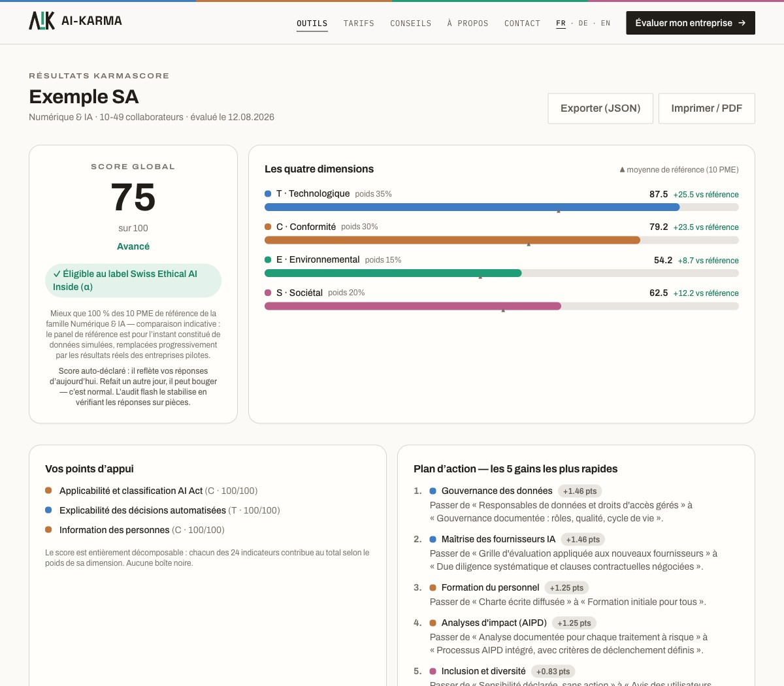Click the reference triangle legend icon
This screenshot has height=686, width=784.
(622, 170)
